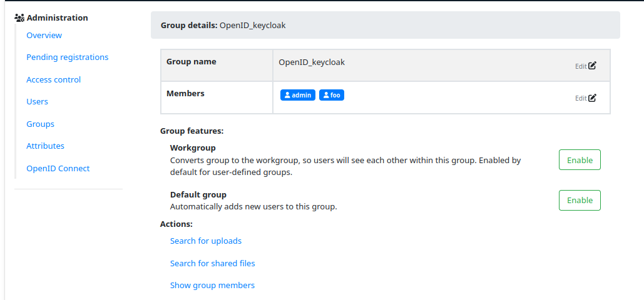Open Access control settings
The image size is (644, 300).
(x=53, y=79)
